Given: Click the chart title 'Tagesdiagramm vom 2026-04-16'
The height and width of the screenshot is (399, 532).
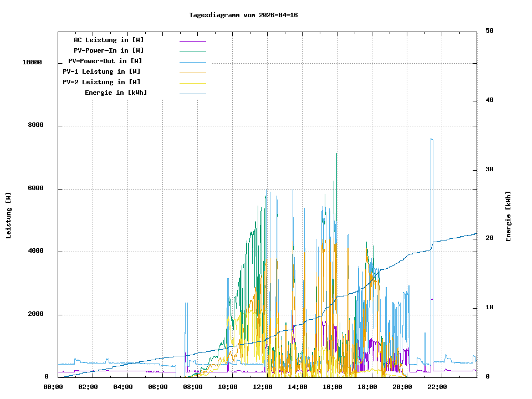Looking at the screenshot, I should pyautogui.click(x=243, y=15).
